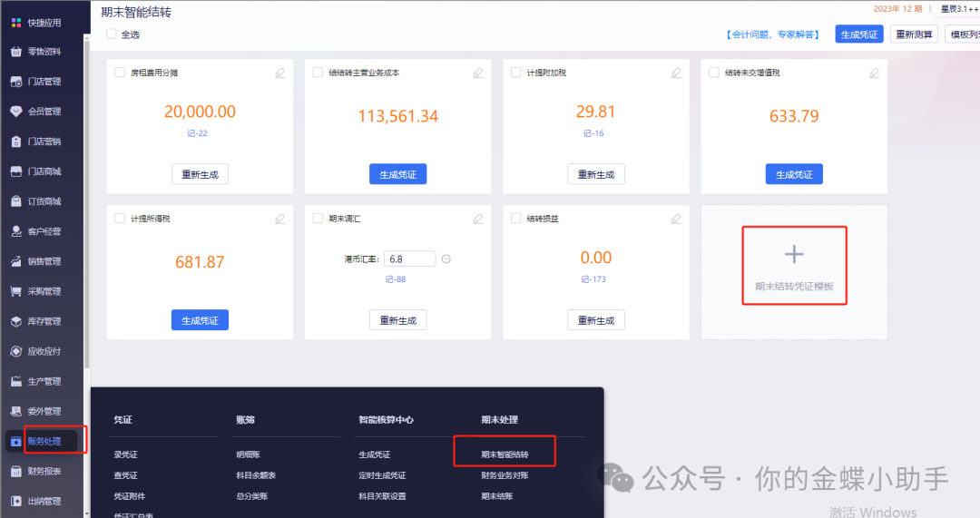Click the plus icon to add 期末结转凭证模板
Screen dimensions: 980x518
(x=794, y=254)
